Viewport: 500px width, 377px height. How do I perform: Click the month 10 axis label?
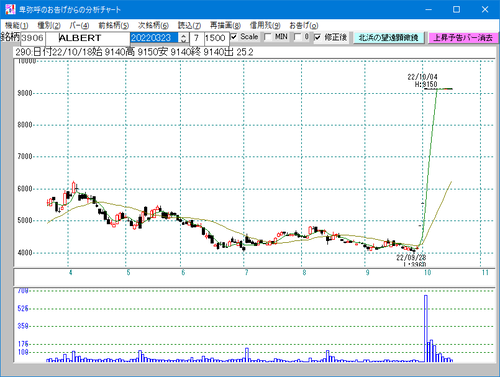pos(428,272)
